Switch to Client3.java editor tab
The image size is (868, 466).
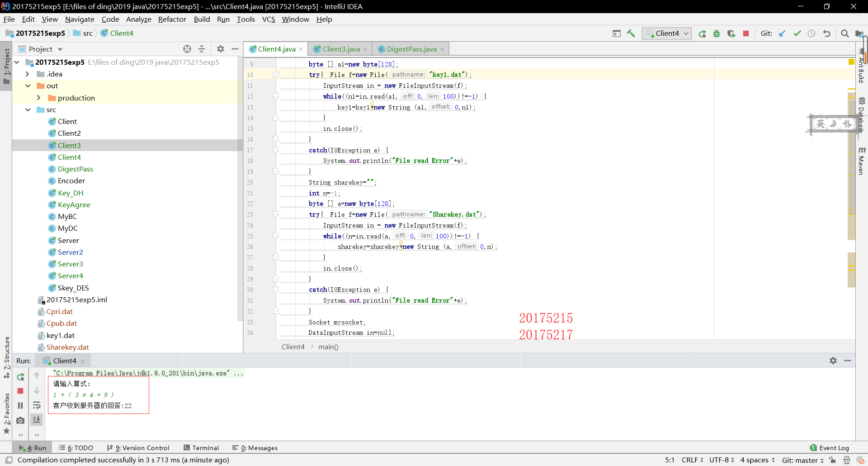point(341,49)
